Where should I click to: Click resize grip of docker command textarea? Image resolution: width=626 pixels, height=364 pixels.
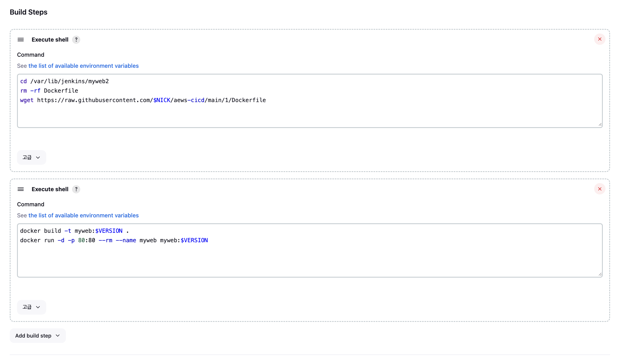tap(600, 274)
